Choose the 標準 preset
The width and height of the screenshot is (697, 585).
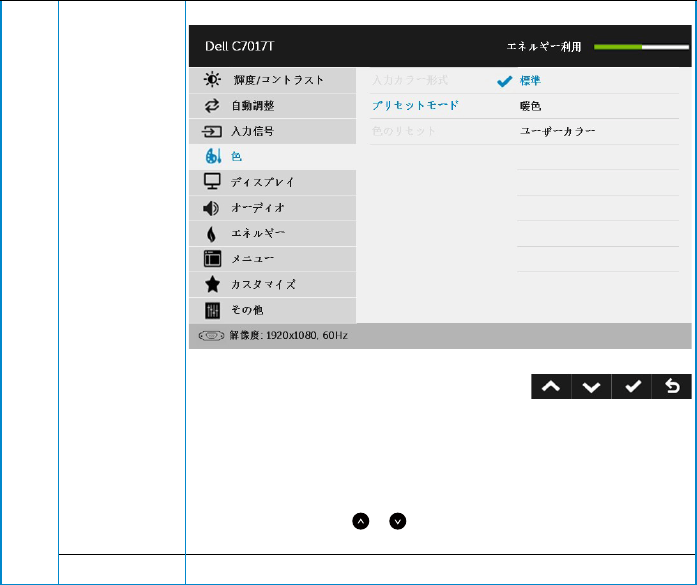click(x=531, y=81)
